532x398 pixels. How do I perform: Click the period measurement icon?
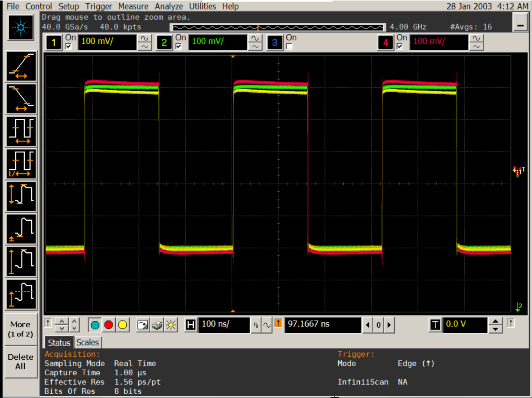click(21, 131)
